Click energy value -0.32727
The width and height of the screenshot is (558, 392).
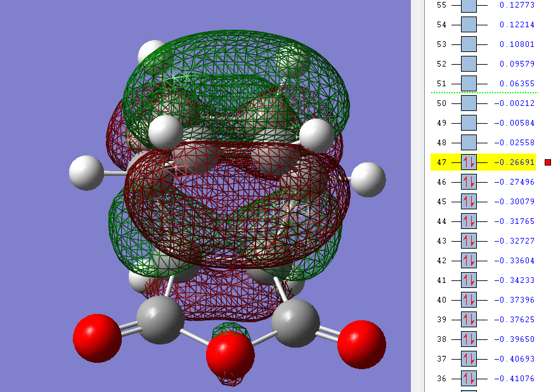tap(514, 241)
